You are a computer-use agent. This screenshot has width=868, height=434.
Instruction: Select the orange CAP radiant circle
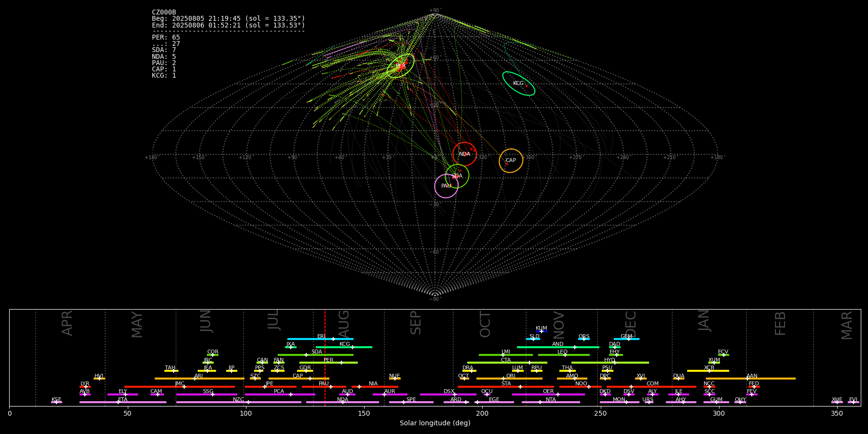[x=511, y=161]
